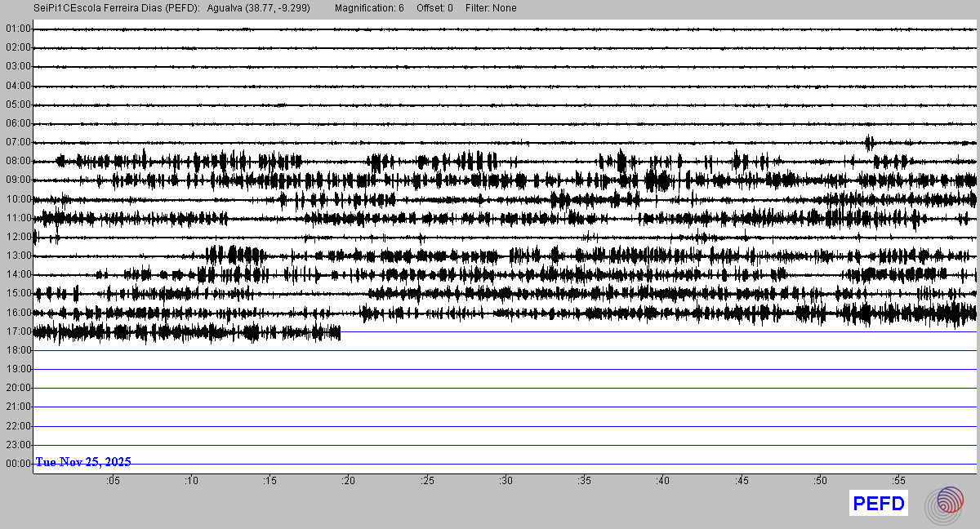980x529 pixels.
Task: Click the 'Magnification: 6' header text
Action: [369, 8]
